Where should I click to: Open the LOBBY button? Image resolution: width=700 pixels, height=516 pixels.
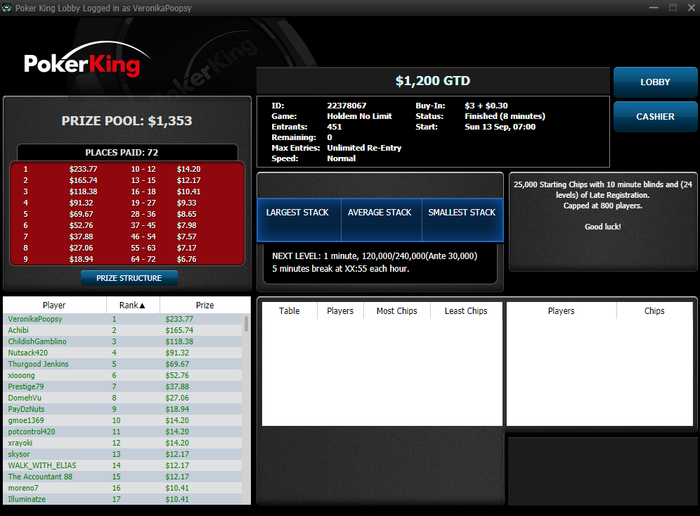(x=655, y=82)
